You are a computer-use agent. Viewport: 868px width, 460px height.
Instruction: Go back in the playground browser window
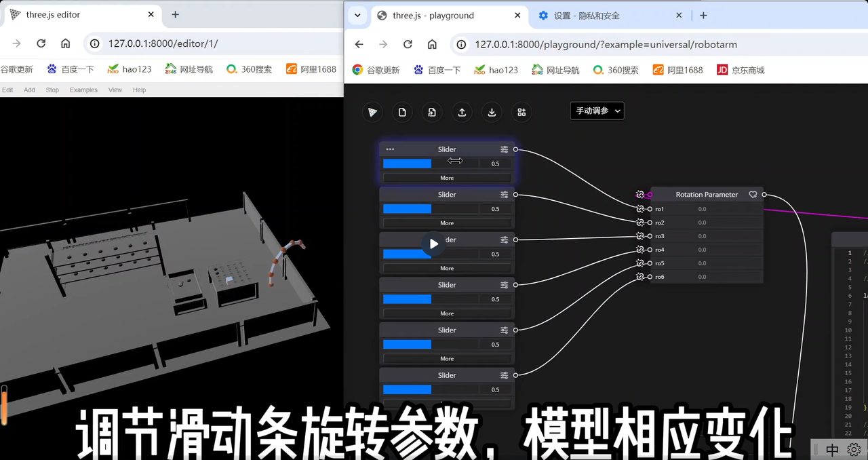tap(359, 44)
